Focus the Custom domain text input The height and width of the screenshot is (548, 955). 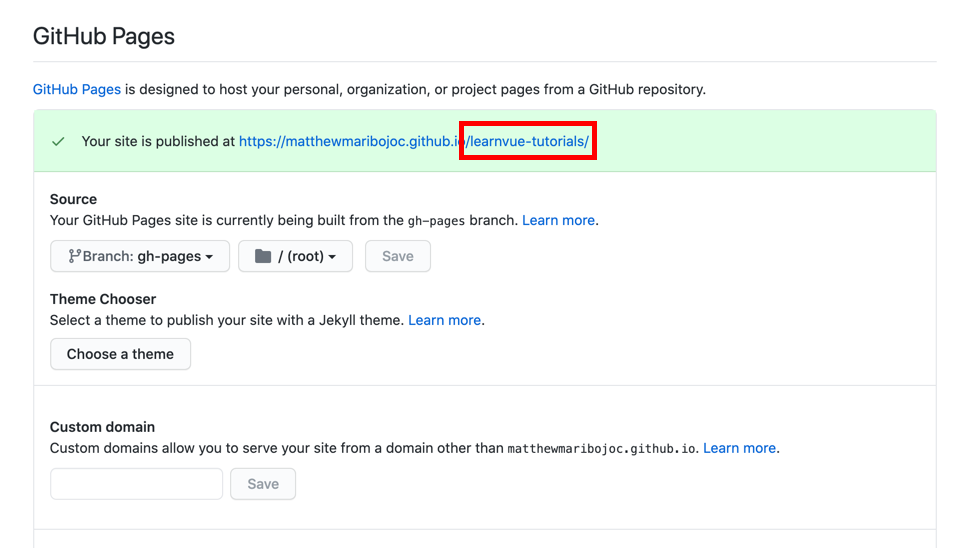(x=136, y=484)
